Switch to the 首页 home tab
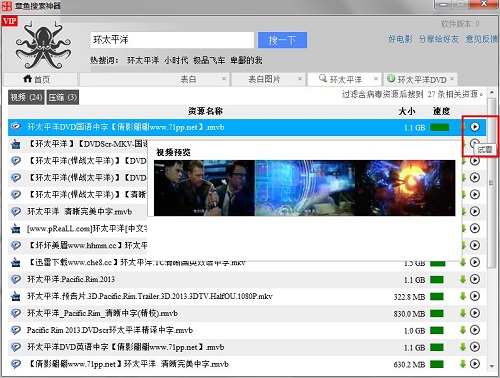 coord(40,79)
